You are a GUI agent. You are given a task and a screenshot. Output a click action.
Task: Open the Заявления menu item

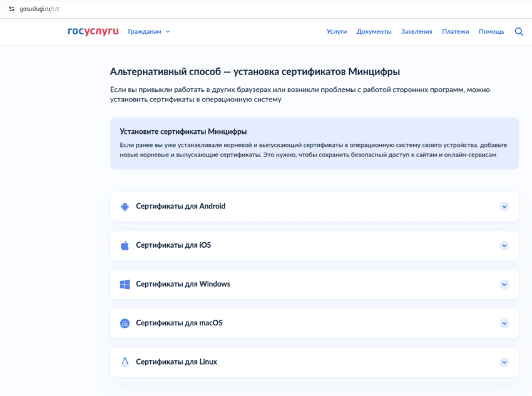[x=417, y=31]
